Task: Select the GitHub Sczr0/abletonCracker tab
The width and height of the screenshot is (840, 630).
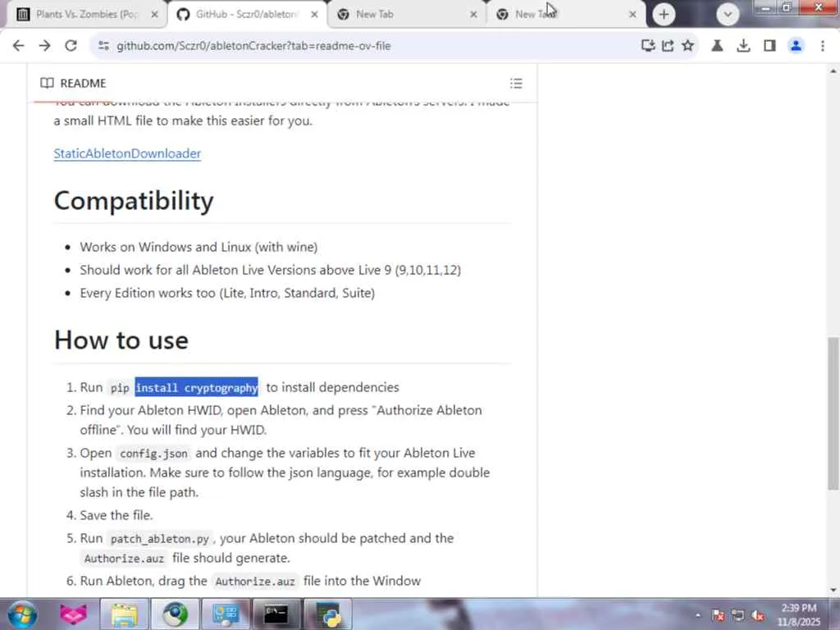Action: tap(245, 15)
